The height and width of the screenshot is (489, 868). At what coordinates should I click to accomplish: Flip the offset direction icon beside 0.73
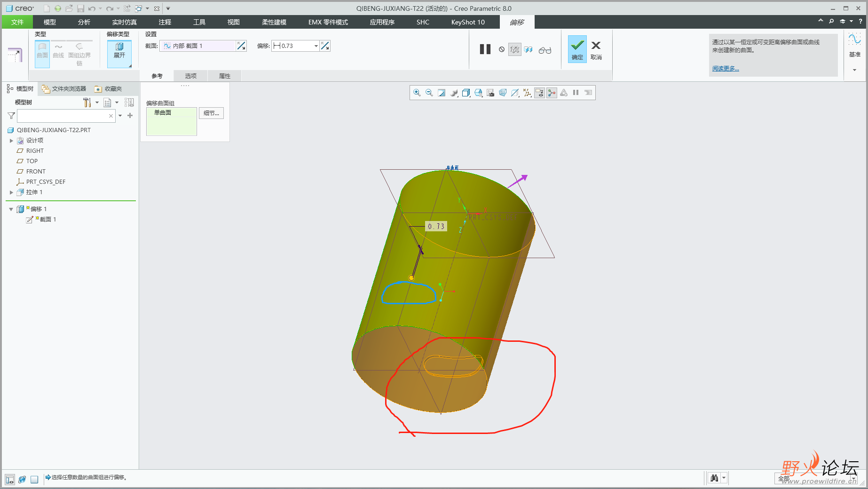pyautogui.click(x=325, y=46)
